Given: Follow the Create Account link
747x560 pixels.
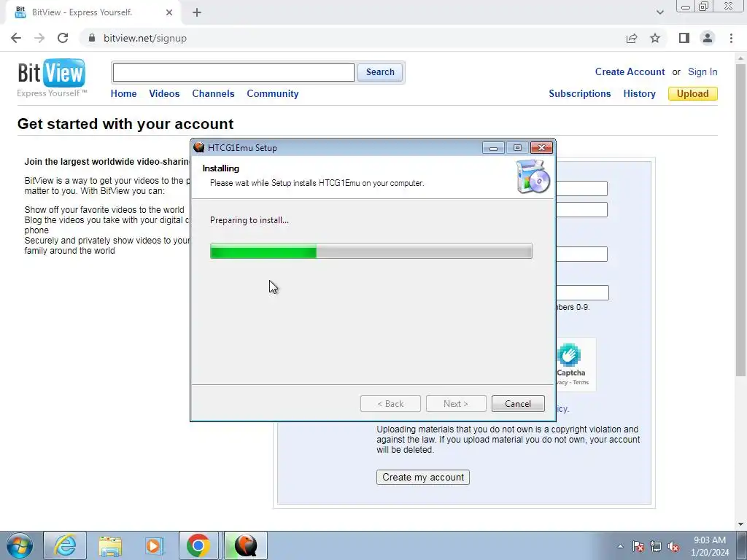Looking at the screenshot, I should tap(630, 72).
